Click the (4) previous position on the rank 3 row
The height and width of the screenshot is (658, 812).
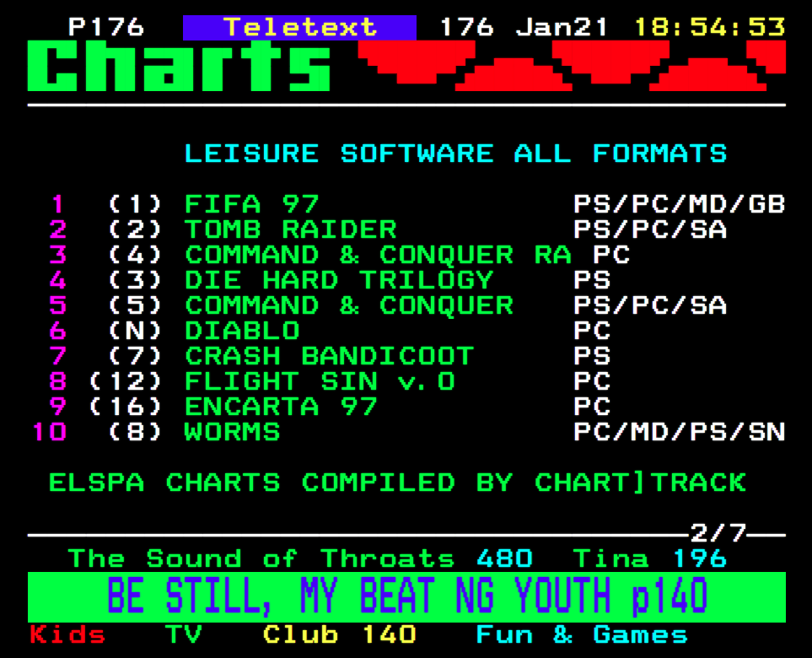tap(135, 255)
